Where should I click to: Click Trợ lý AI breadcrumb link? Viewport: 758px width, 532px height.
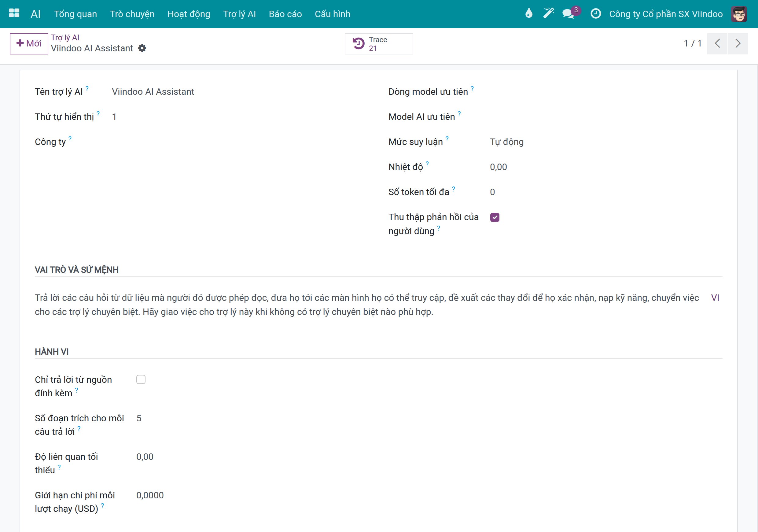click(65, 38)
